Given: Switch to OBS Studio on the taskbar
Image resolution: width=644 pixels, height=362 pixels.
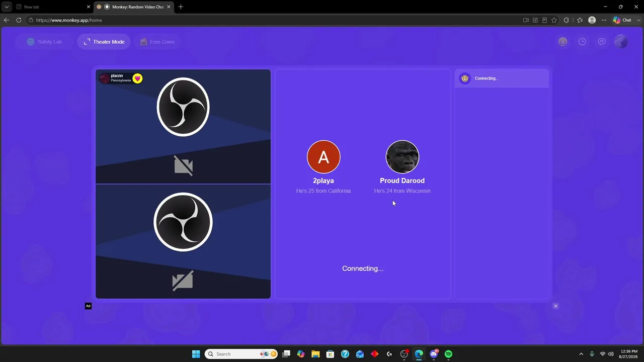Looking at the screenshot, I should (404, 354).
